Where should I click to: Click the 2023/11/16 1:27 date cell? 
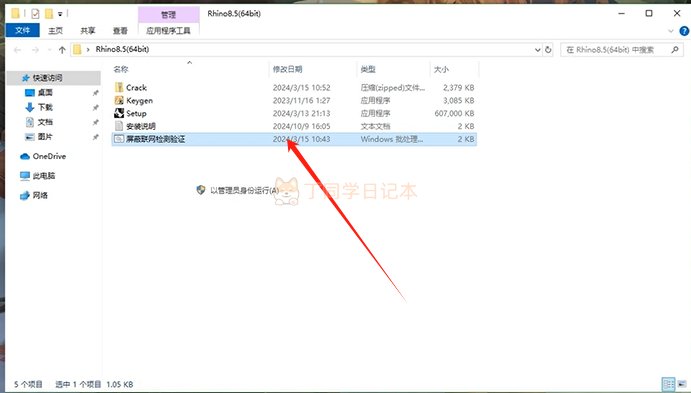301,100
